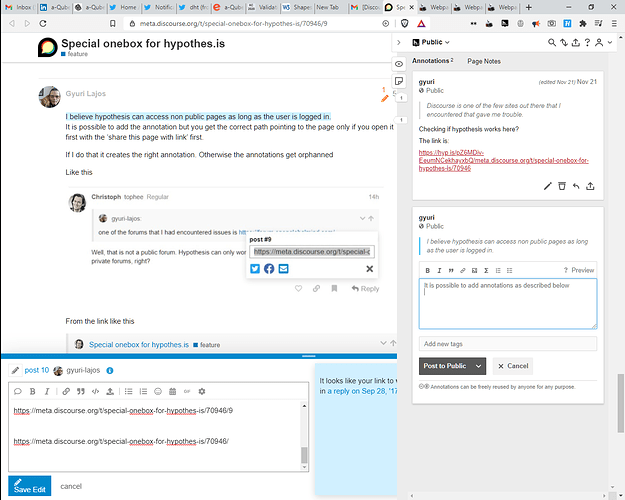Open composer options gear menu
The height and width of the screenshot is (500, 625).
click(202, 392)
